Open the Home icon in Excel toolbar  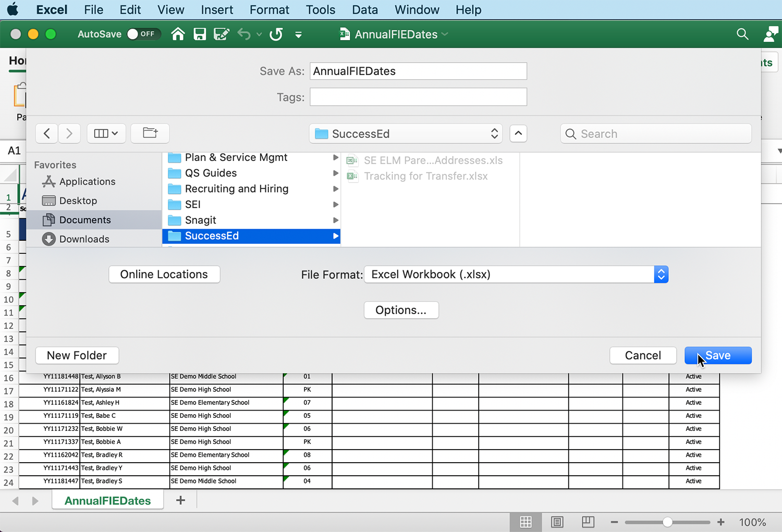coord(178,34)
